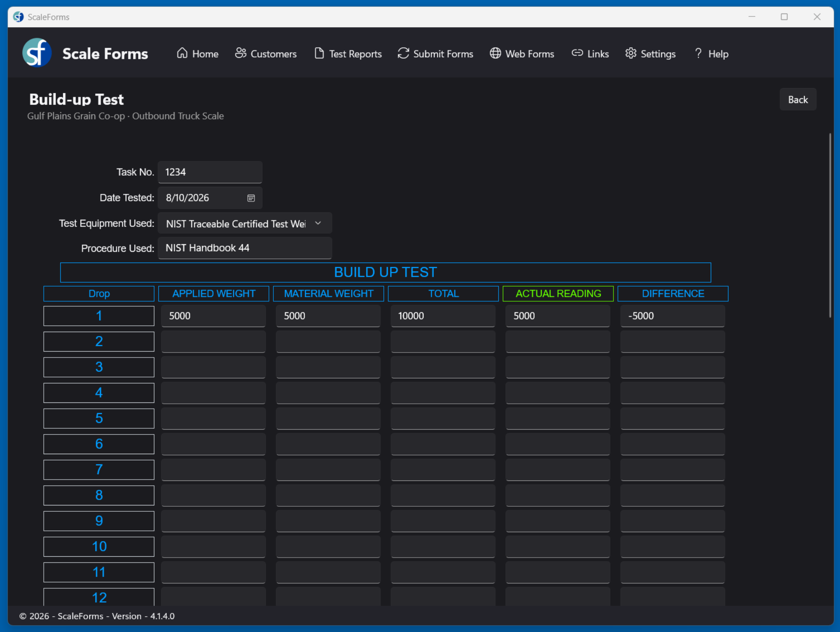Click the Customers people icon

tap(241, 53)
